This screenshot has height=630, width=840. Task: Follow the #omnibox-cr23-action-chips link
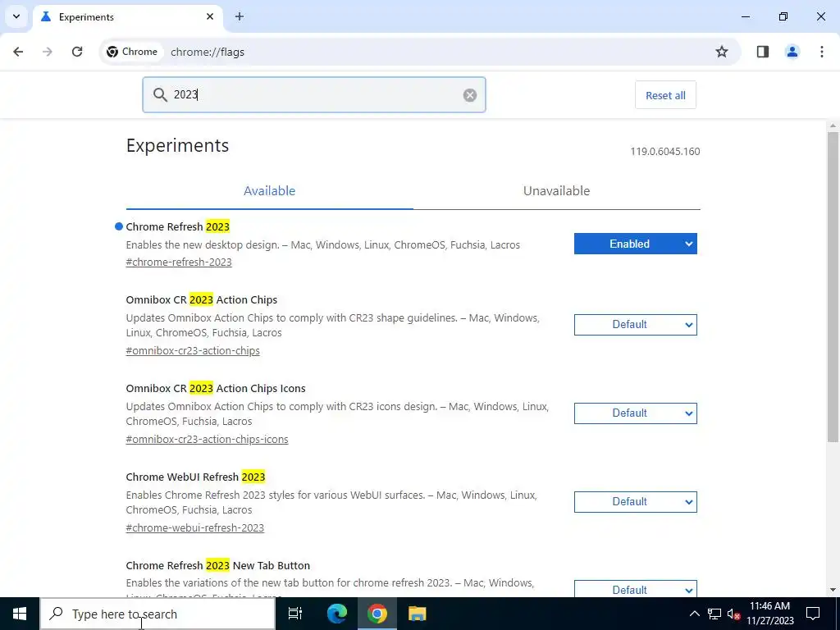click(193, 351)
